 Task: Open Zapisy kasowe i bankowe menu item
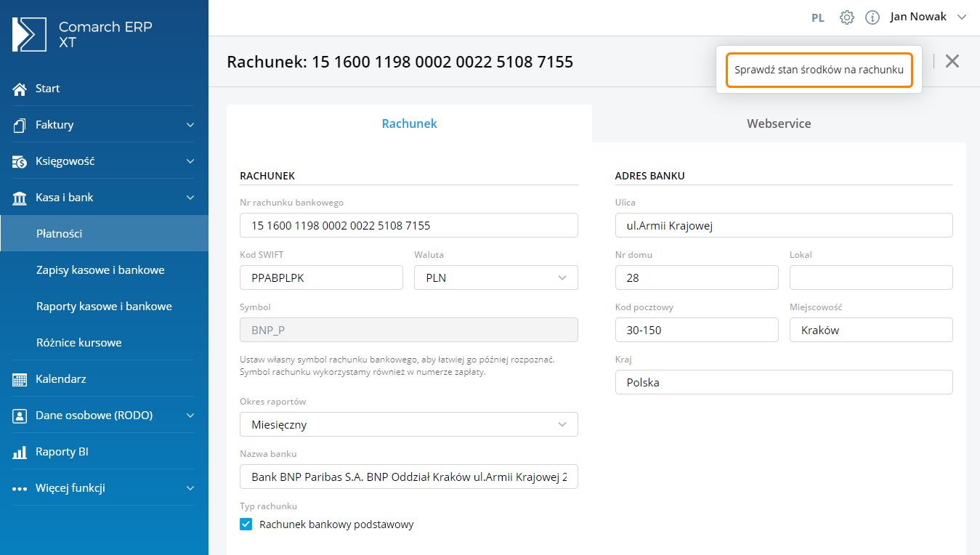100,270
